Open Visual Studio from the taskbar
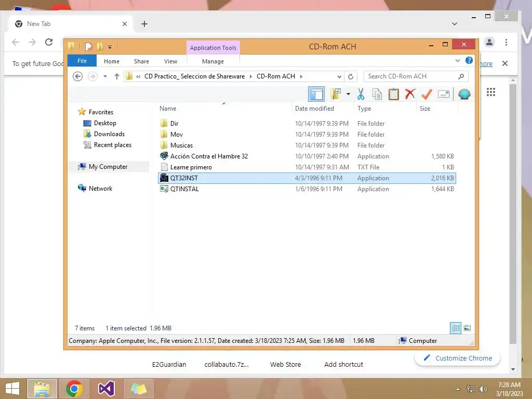The image size is (532, 399). tap(106, 389)
